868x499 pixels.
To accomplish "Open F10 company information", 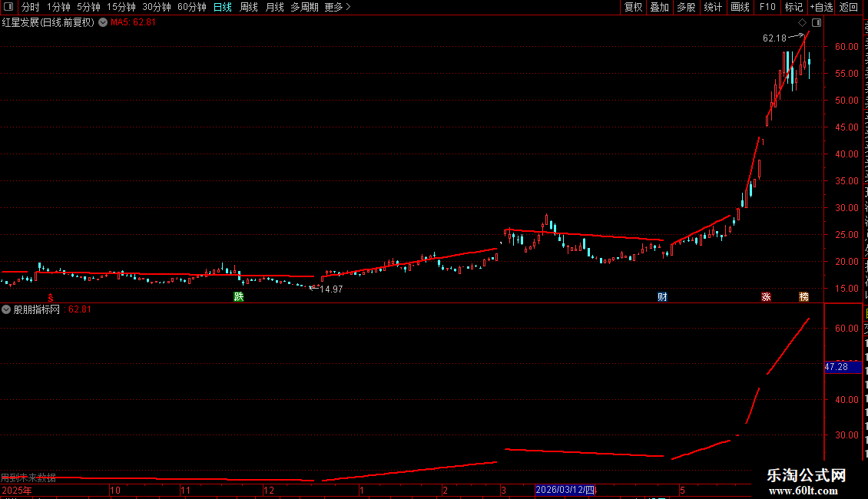I will point(767,7).
